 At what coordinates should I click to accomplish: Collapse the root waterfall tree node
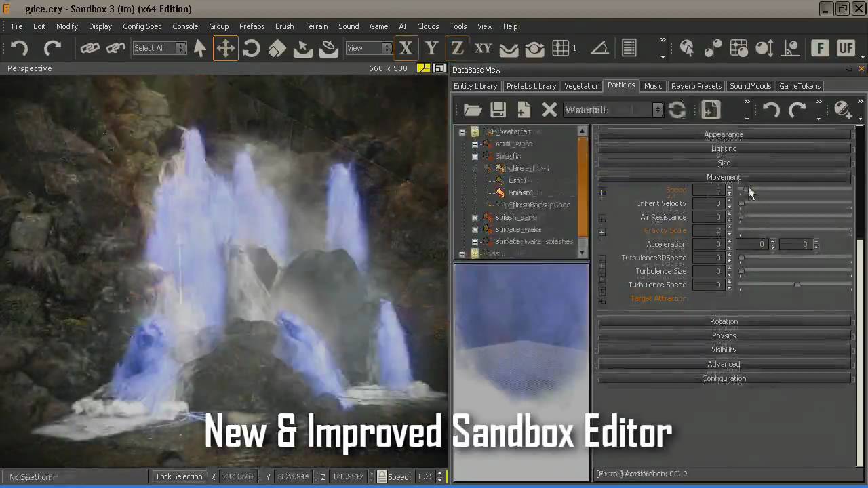click(462, 132)
